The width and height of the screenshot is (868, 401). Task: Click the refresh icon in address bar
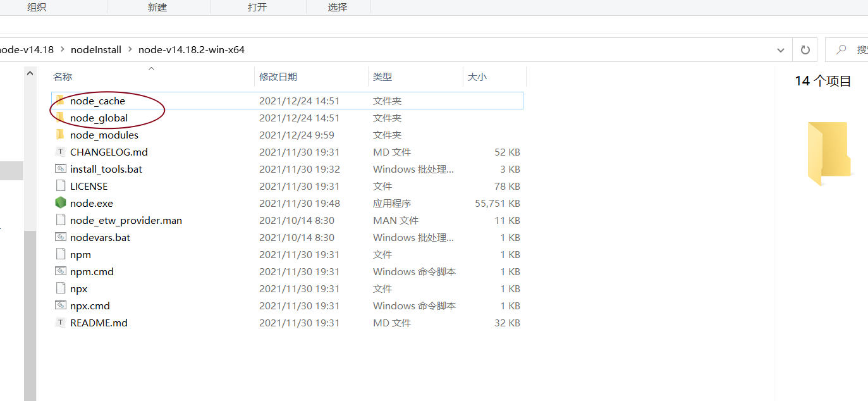click(x=804, y=49)
